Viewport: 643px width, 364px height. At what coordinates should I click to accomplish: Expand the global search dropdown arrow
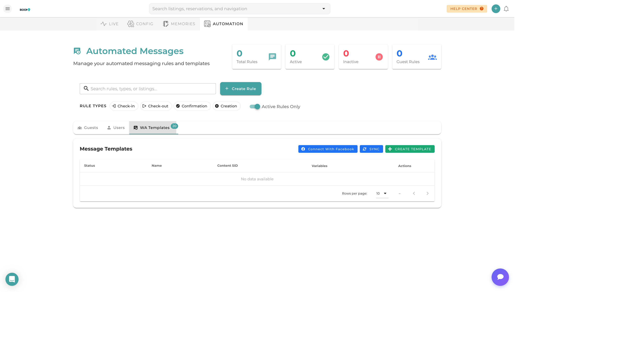[324, 9]
